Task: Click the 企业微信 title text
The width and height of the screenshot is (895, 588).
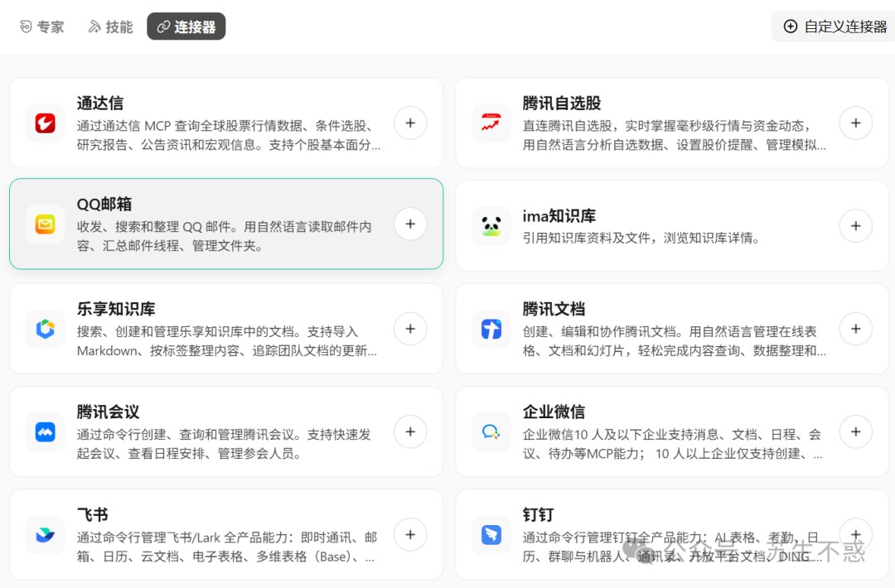Action: [554, 412]
